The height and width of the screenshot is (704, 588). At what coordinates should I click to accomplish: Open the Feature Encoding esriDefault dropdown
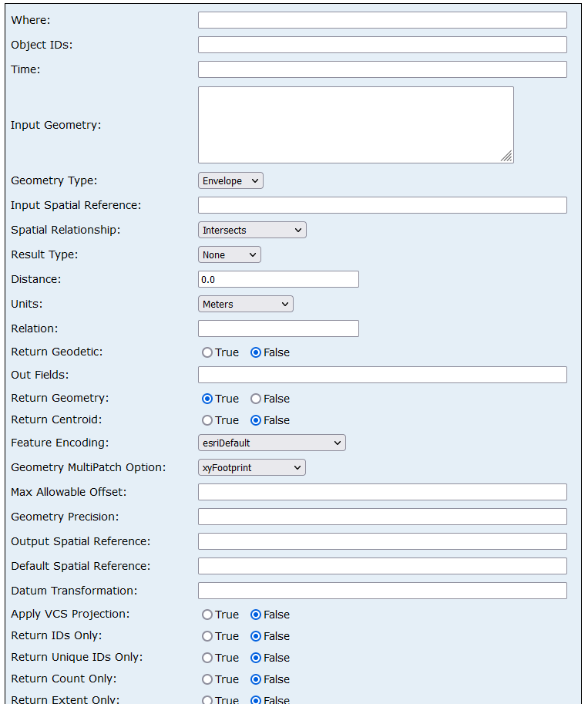[271, 443]
